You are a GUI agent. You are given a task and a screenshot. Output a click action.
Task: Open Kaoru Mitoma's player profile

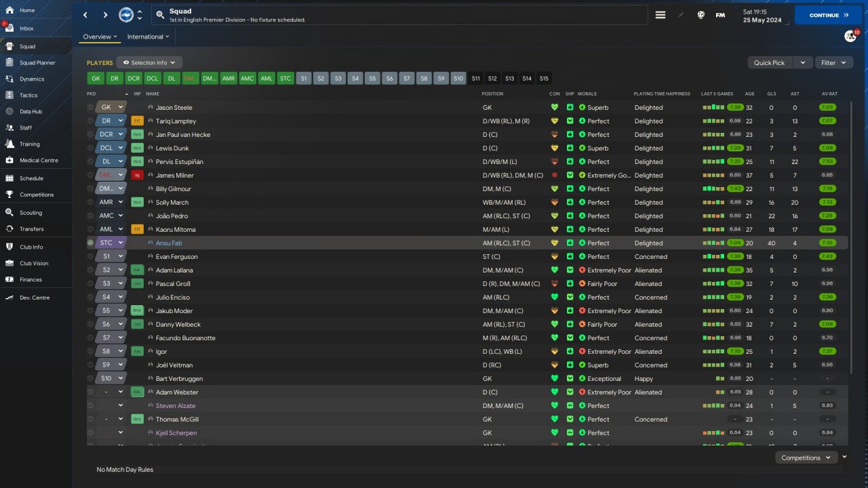[x=177, y=230]
